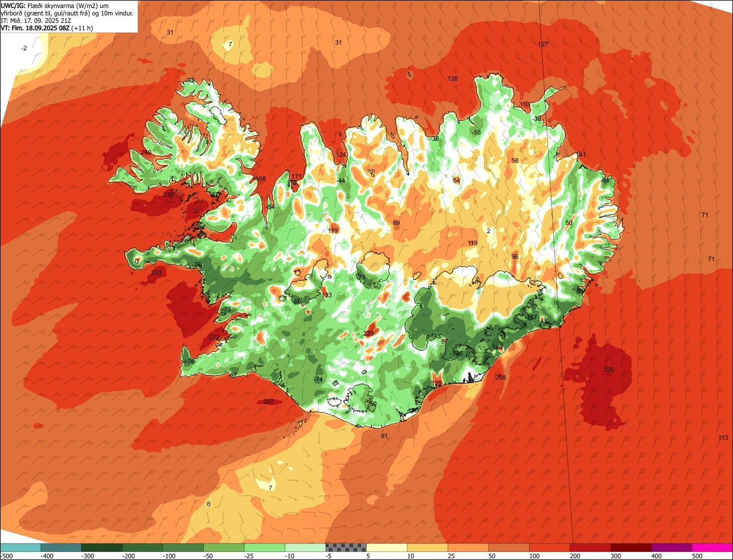733x560 pixels.
Task: Click legend label '-500'
Action: [x=7, y=555]
